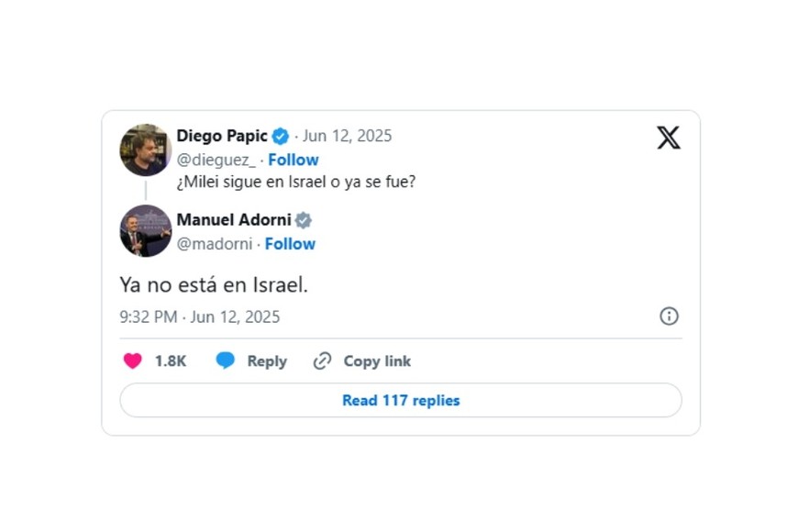Open Manuel Adorni's profile picture
Viewport: 798px width, 532px height.
tap(145, 231)
